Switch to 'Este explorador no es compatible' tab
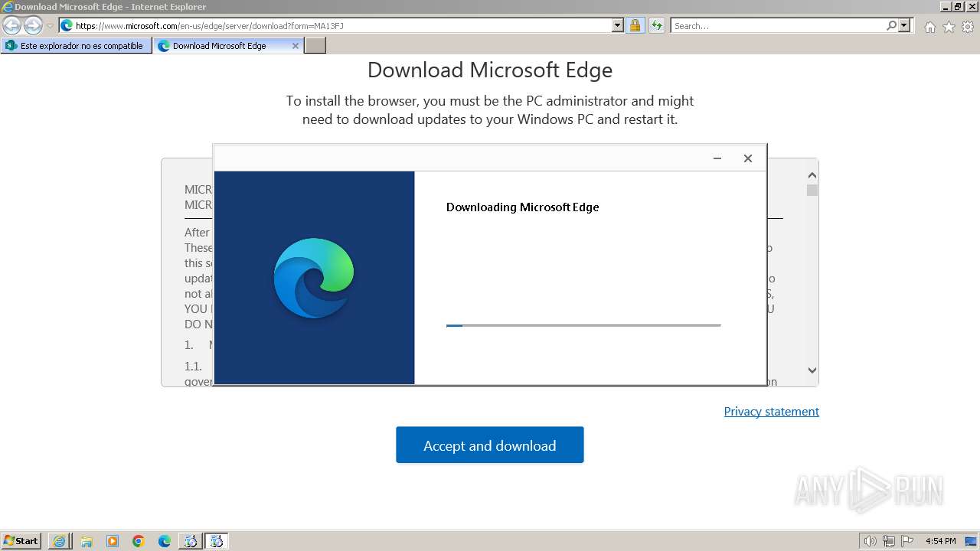The image size is (980, 551). click(76, 46)
